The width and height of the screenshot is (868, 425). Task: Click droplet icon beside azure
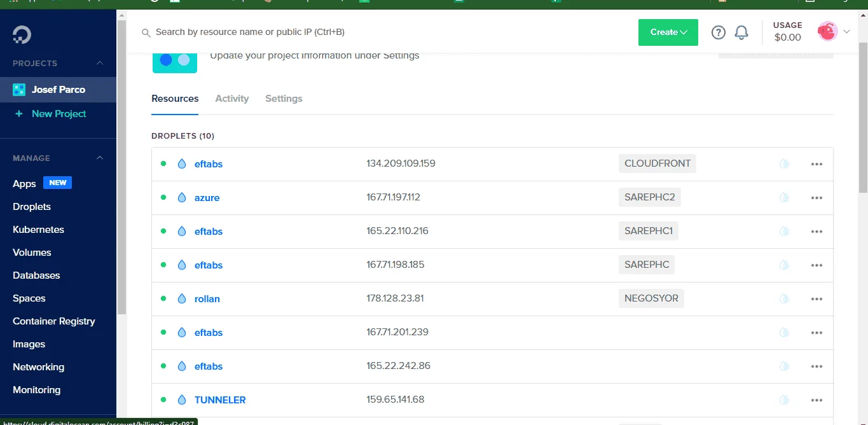[182, 198]
